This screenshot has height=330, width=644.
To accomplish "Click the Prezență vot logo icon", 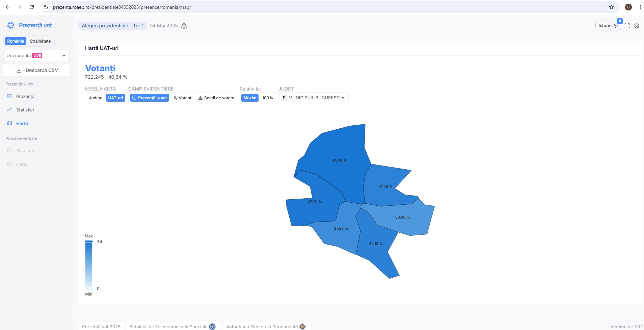I will pyautogui.click(x=11, y=25).
